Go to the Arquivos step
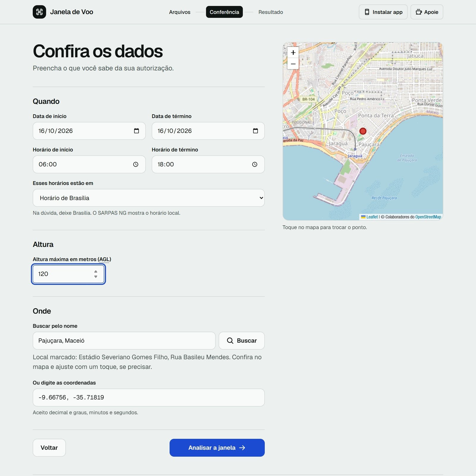 [180, 12]
